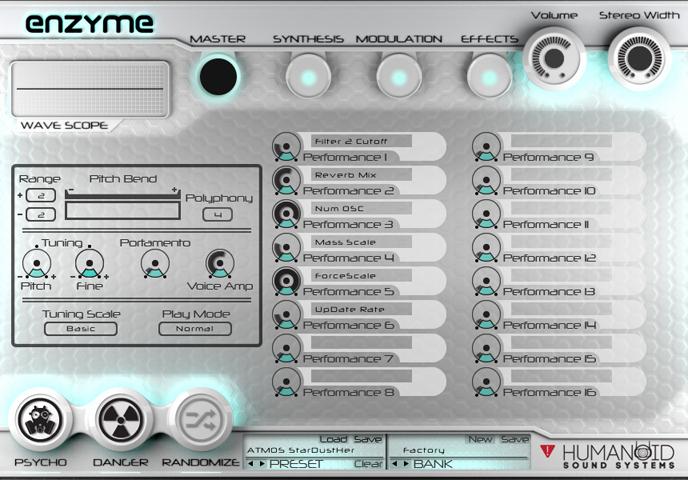The image size is (688, 480).
Task: Click Load in the preset panel
Action: pyautogui.click(x=333, y=439)
